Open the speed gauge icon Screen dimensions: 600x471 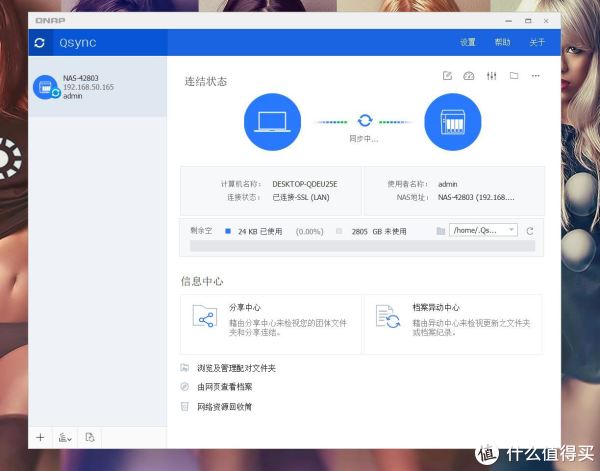469,76
